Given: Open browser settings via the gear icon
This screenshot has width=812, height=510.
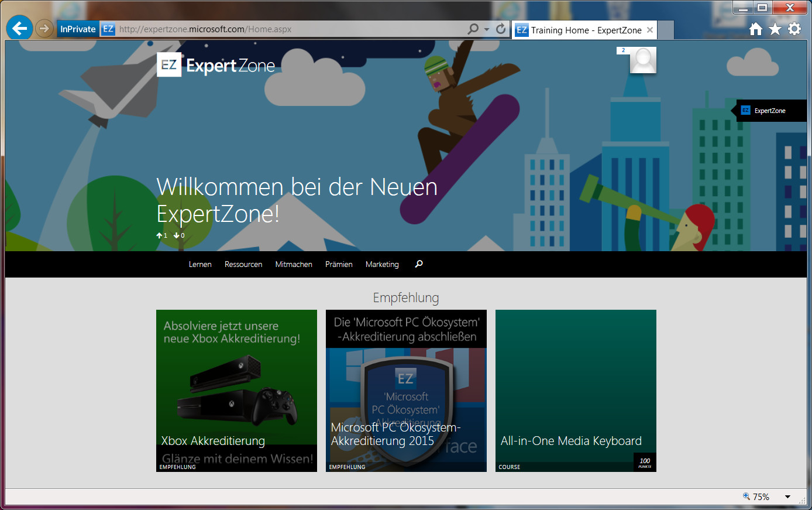Looking at the screenshot, I should click(x=794, y=28).
